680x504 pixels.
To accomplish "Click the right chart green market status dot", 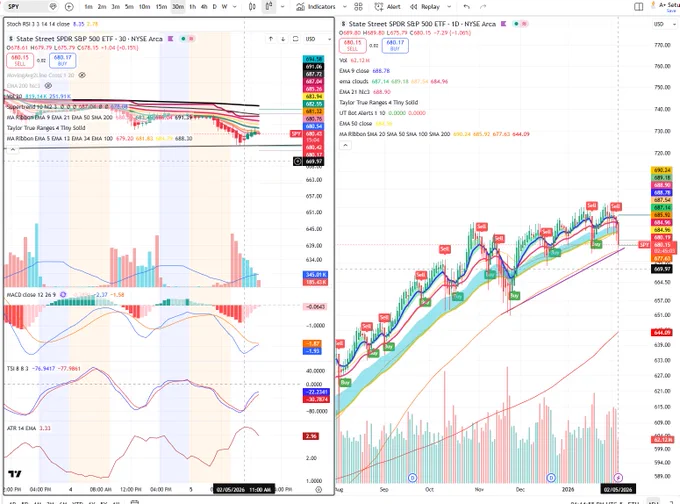I will point(516,24).
